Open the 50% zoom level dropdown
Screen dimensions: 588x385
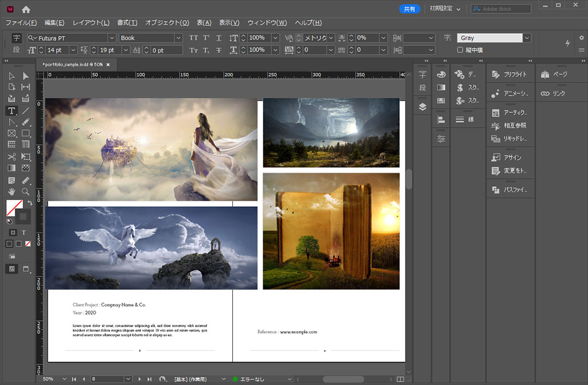(x=63, y=379)
